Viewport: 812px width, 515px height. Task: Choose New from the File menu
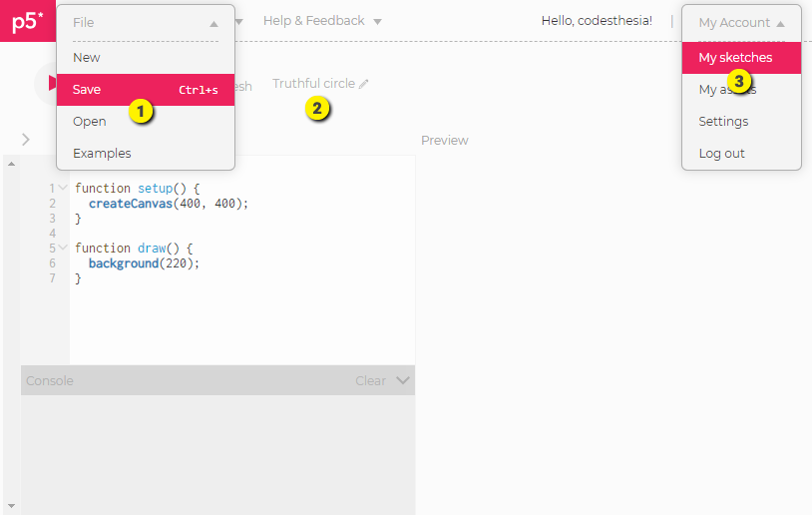[87, 58]
